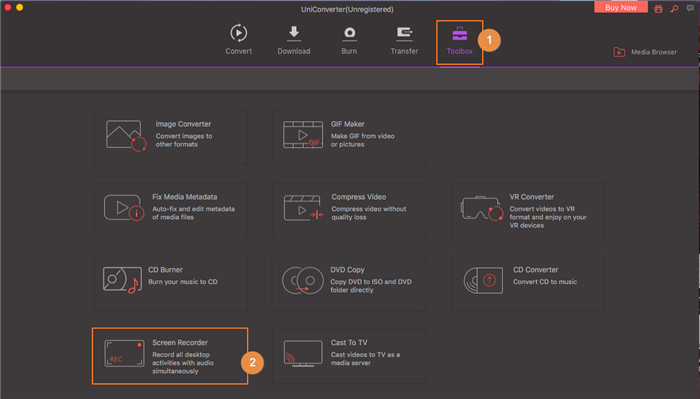Switch to the Download tab label
Screen dimensions: 700x399
[x=294, y=51]
